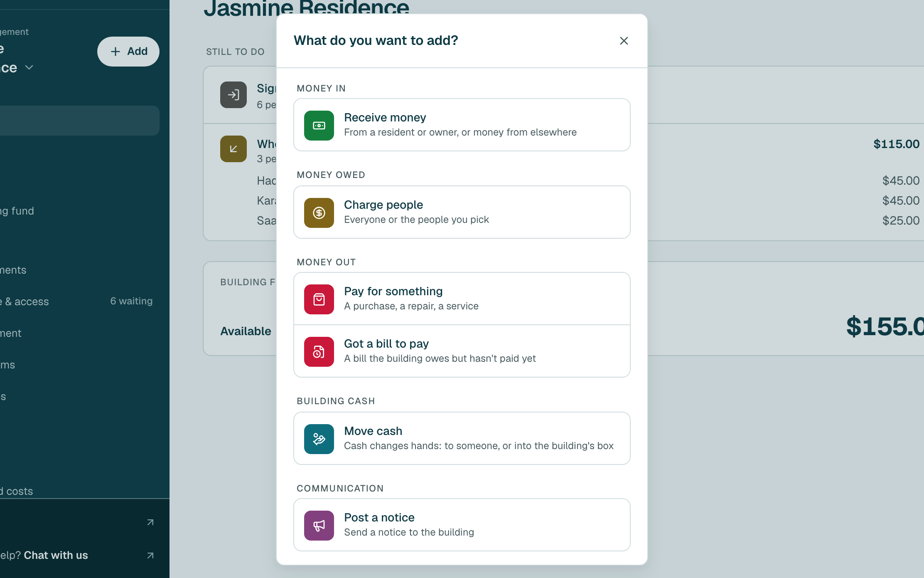The width and height of the screenshot is (924, 578).
Task: Click 'Cash changes hands' description text
Action: tap(479, 446)
